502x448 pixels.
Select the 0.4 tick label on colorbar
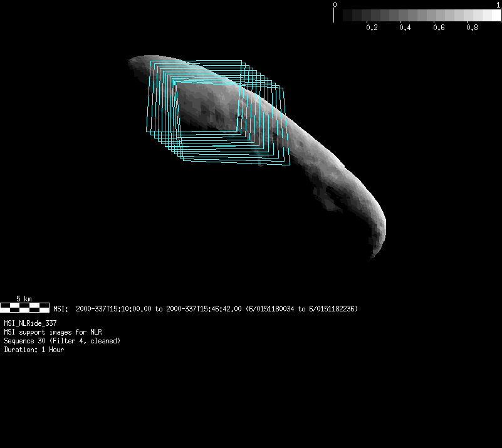click(405, 28)
